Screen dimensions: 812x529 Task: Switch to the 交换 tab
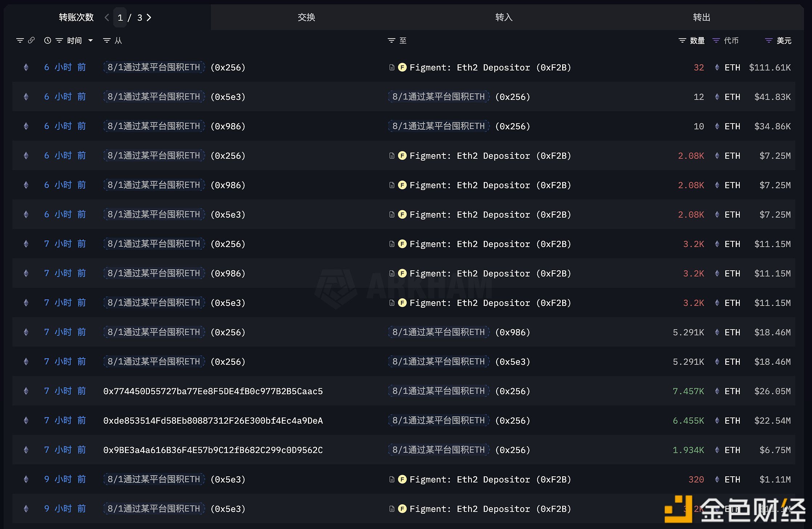306,17
